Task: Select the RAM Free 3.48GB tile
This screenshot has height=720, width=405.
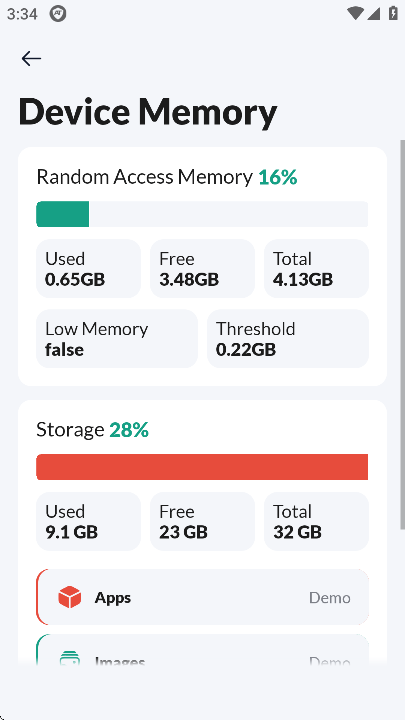Action: click(202, 269)
